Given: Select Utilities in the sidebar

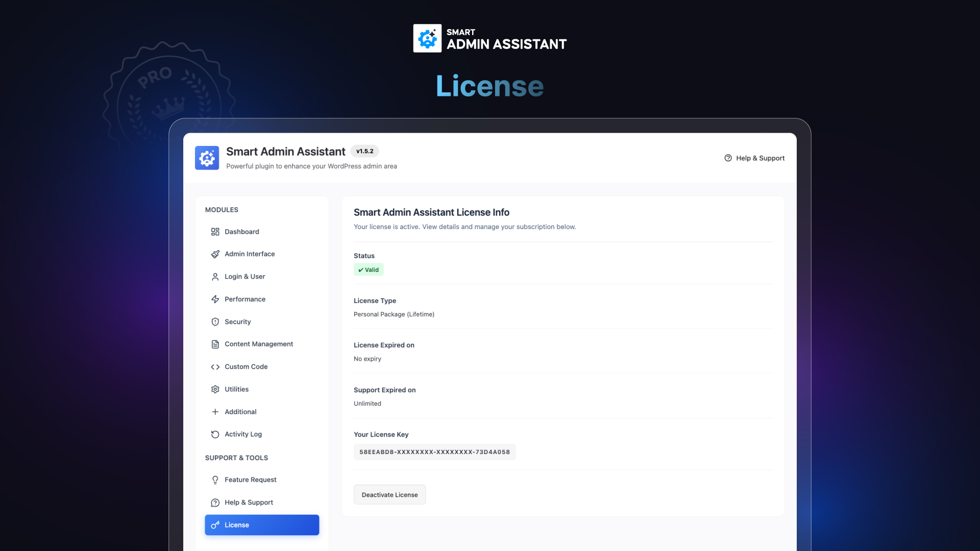Looking at the screenshot, I should pyautogui.click(x=262, y=389).
